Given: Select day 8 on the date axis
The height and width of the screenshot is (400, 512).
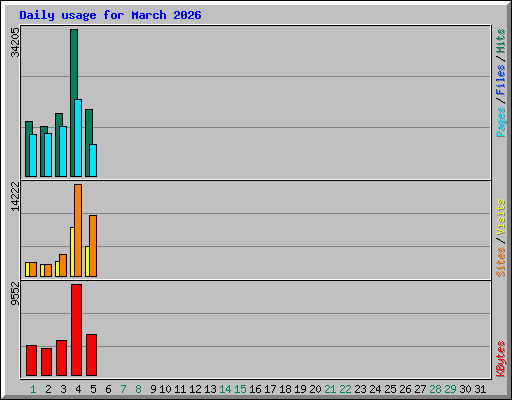Looking at the screenshot, I should pos(138,389).
